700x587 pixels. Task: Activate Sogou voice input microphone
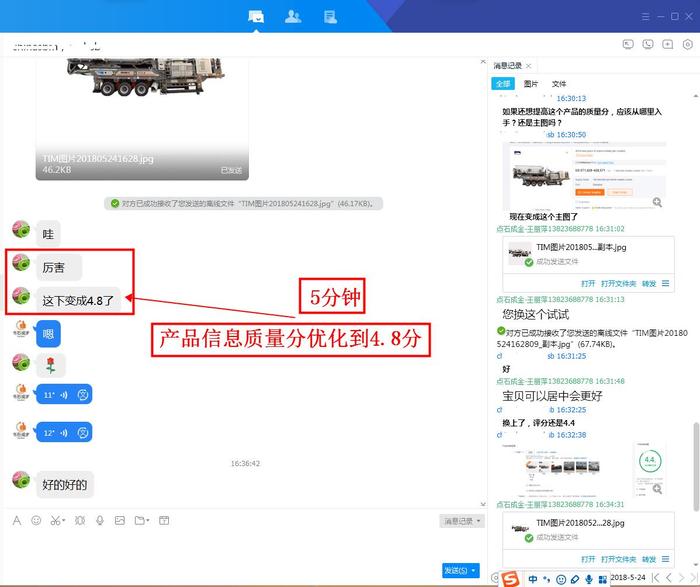tap(589, 579)
